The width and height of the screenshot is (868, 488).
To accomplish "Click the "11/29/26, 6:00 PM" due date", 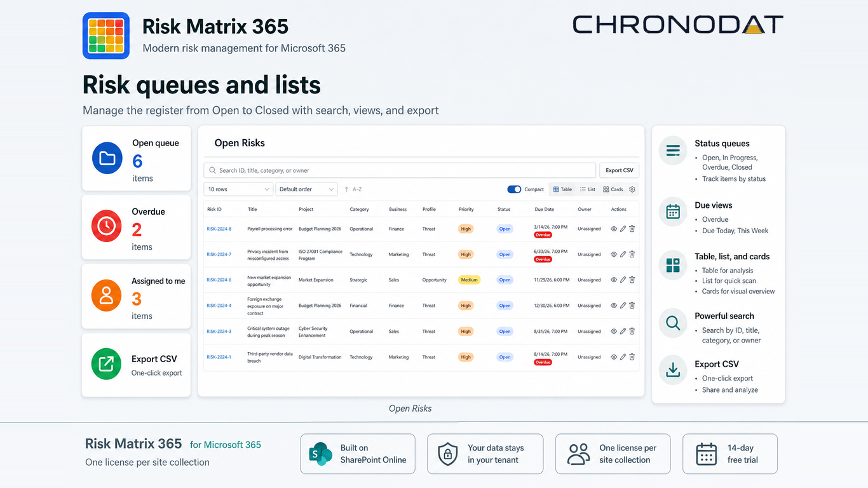I will point(552,280).
